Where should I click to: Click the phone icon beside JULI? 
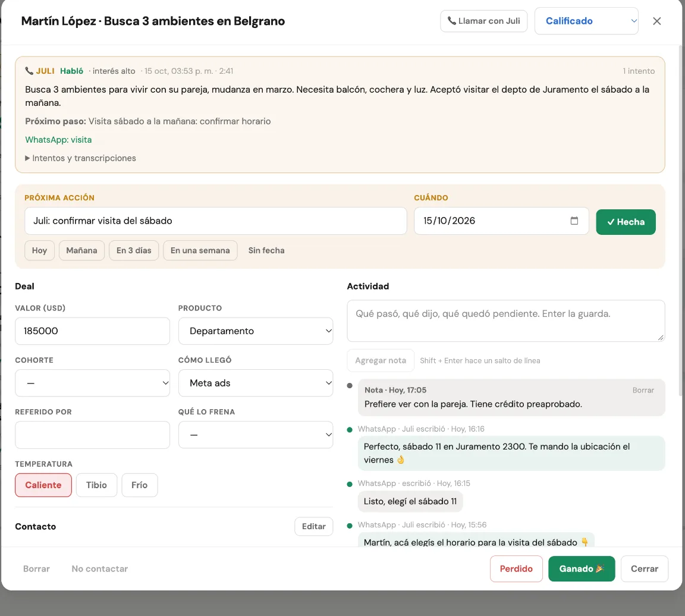(29, 71)
